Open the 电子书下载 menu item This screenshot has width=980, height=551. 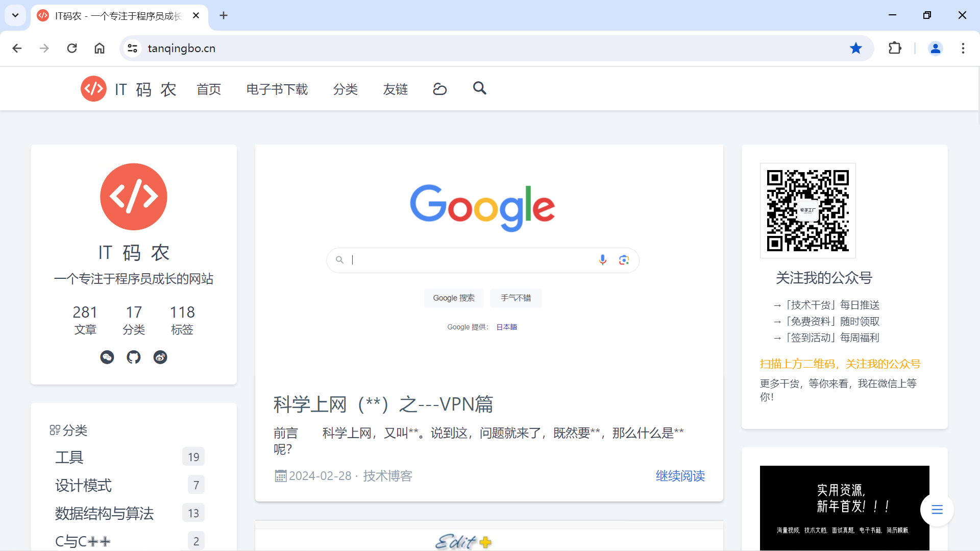(x=277, y=89)
